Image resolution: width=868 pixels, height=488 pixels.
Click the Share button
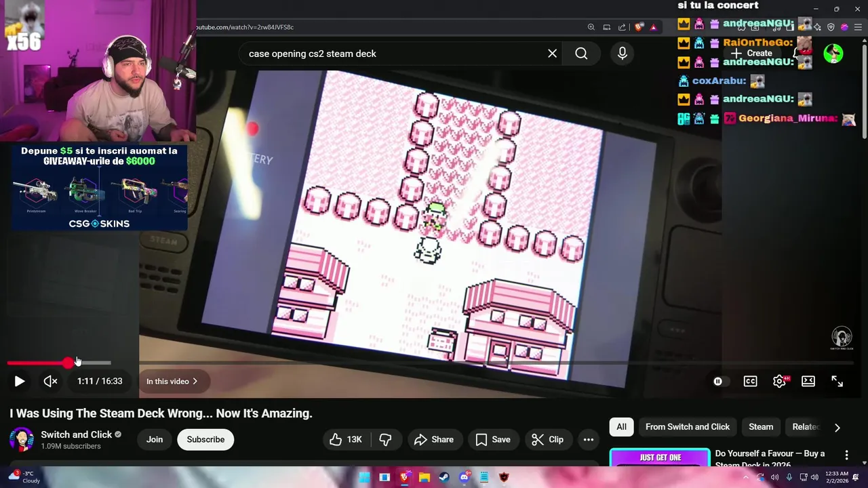point(433,439)
